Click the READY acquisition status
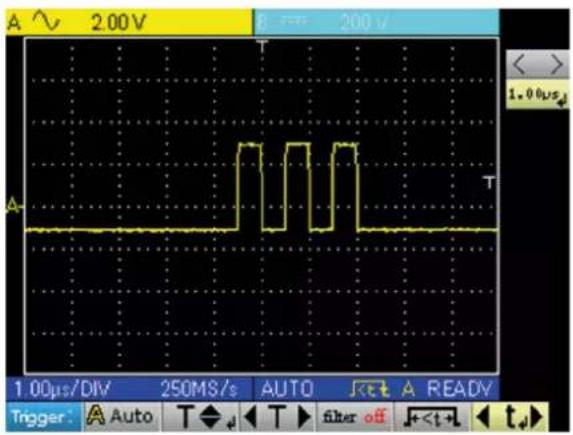573x435 pixels. [460, 389]
